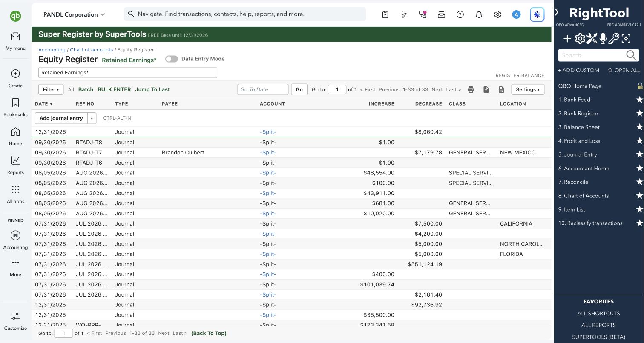Click the Go button

click(x=299, y=89)
